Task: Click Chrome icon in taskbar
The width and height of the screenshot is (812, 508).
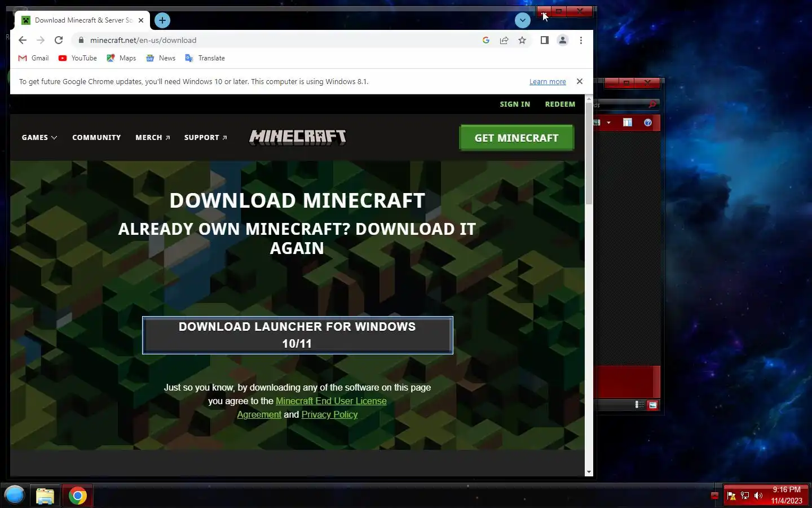Action: (78, 496)
